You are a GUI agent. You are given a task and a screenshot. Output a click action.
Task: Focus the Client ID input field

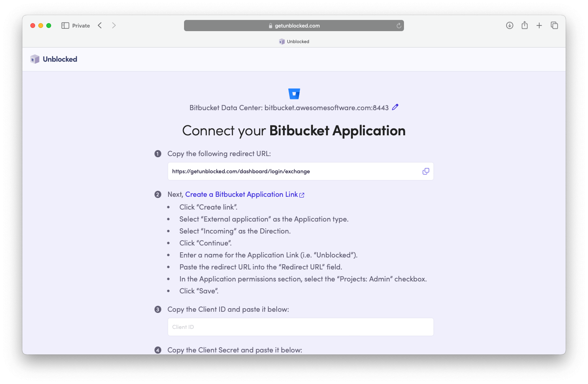301,327
